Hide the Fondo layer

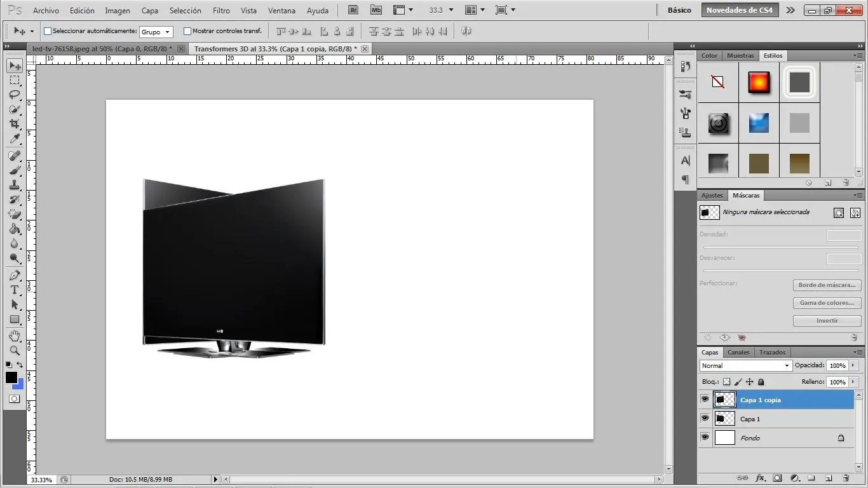point(705,437)
